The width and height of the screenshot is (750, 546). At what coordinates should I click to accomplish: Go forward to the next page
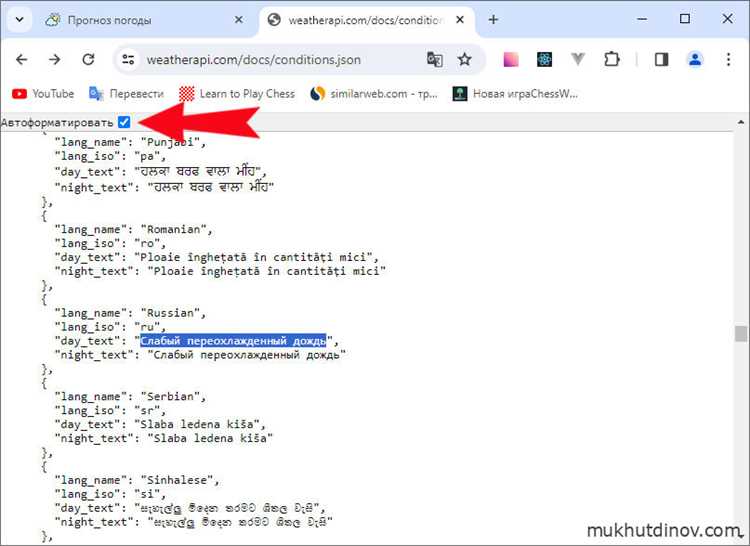point(55,59)
